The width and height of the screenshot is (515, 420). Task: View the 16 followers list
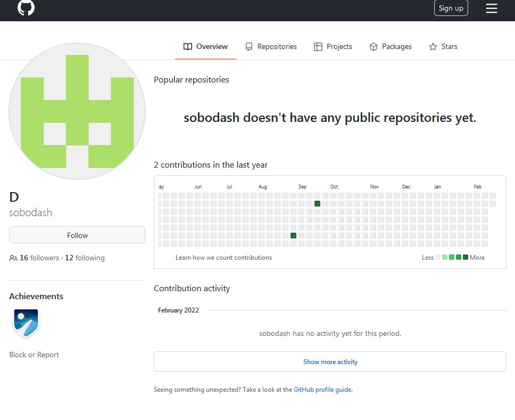point(39,258)
